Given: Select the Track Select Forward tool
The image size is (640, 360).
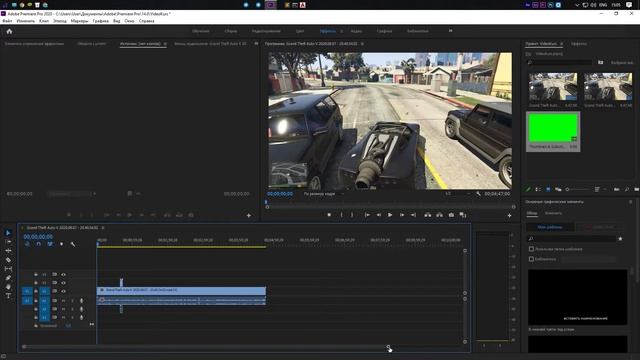Looking at the screenshot, I should 8,242.
